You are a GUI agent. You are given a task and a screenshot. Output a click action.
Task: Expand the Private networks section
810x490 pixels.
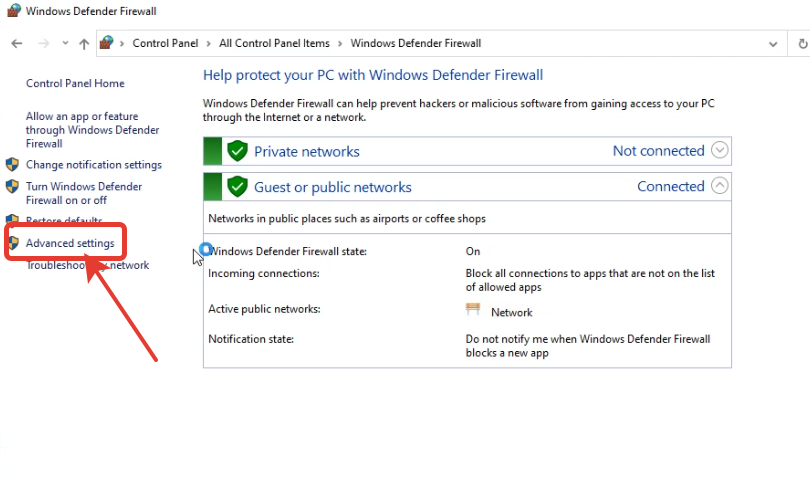tap(720, 150)
